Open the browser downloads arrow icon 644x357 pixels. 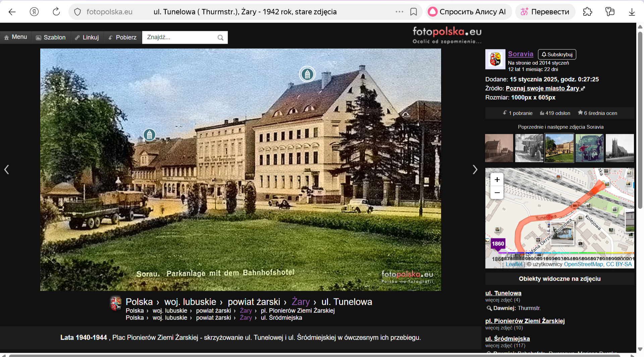[632, 12]
